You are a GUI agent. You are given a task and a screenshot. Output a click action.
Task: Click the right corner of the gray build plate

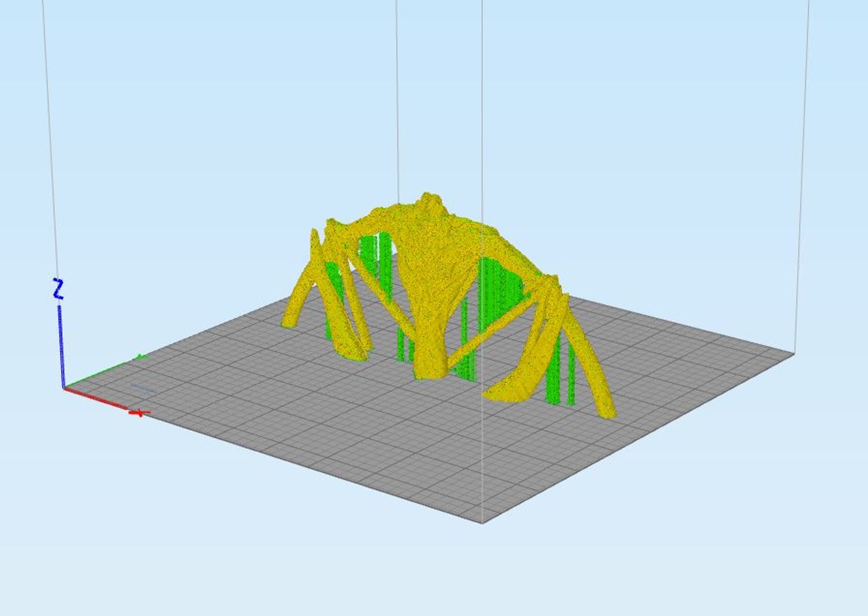pyautogui.click(x=793, y=352)
